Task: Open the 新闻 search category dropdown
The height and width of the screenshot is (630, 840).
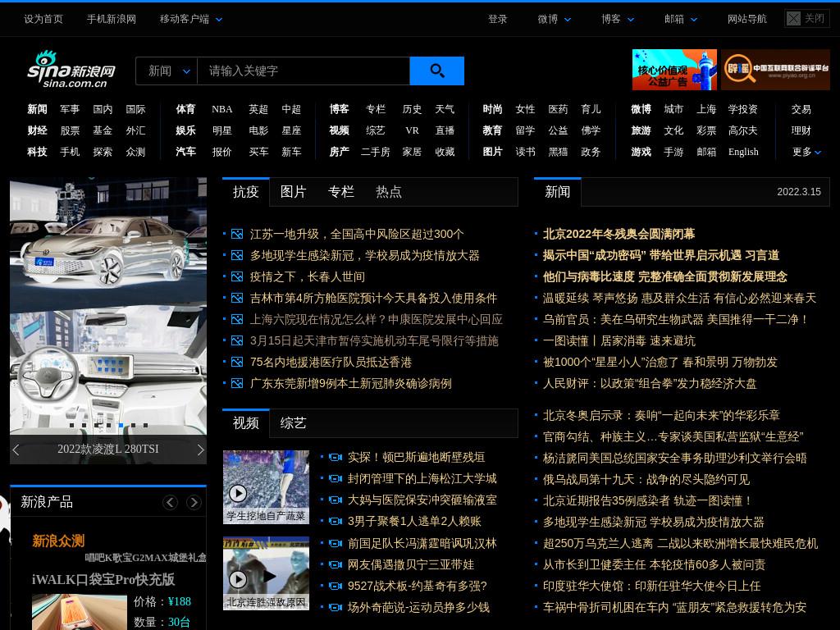Action: 167,71
